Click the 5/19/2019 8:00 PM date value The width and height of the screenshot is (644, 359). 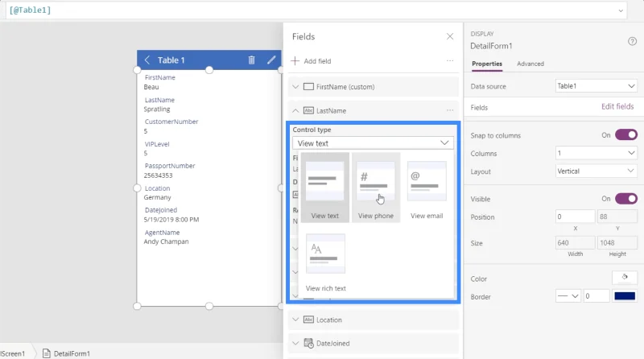click(x=171, y=220)
